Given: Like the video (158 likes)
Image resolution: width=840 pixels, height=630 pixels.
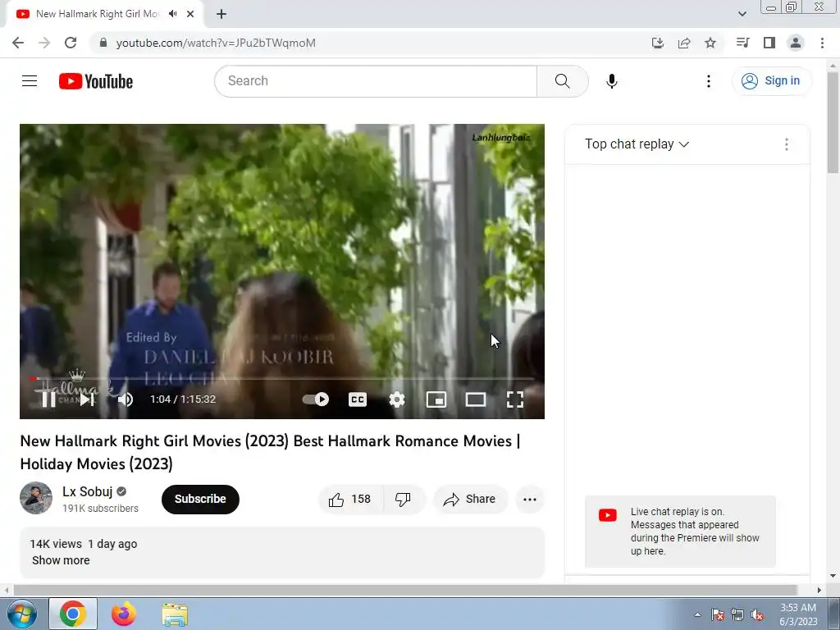Looking at the screenshot, I should coord(351,500).
